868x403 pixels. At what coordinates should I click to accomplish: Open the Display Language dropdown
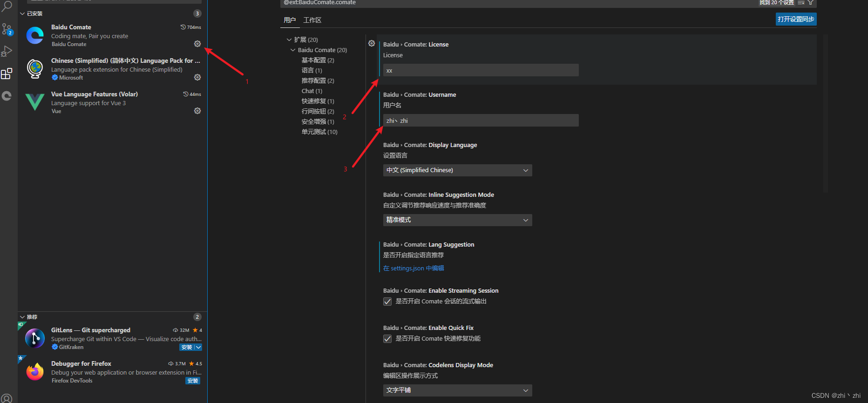click(x=458, y=170)
